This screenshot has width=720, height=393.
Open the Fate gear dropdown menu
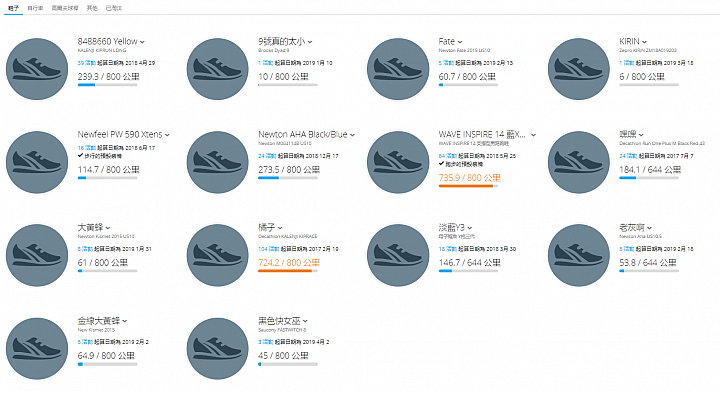(x=460, y=42)
